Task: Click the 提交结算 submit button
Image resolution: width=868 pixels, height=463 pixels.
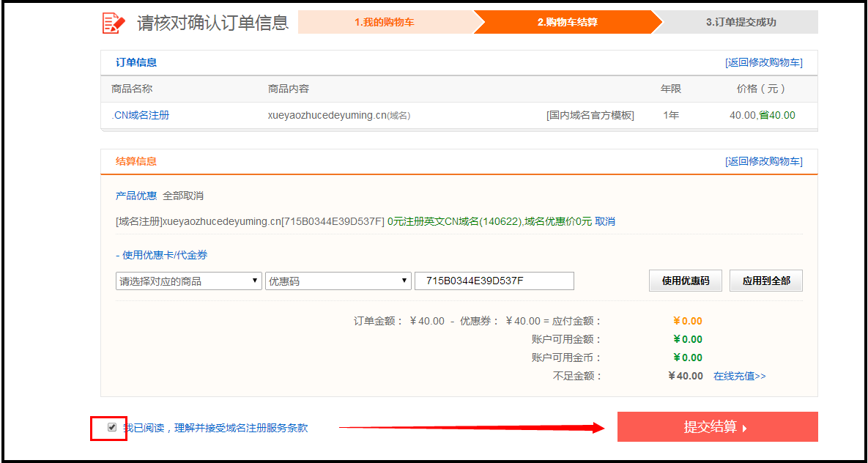Action: coord(717,427)
